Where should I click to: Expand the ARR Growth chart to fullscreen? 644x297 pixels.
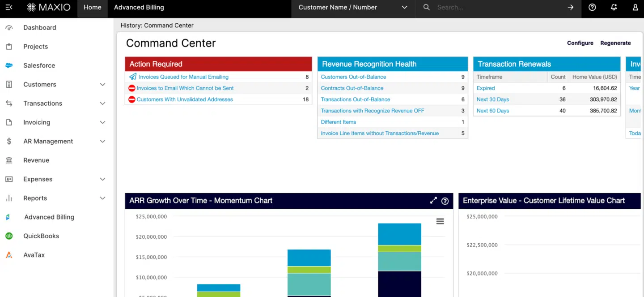pyautogui.click(x=433, y=201)
